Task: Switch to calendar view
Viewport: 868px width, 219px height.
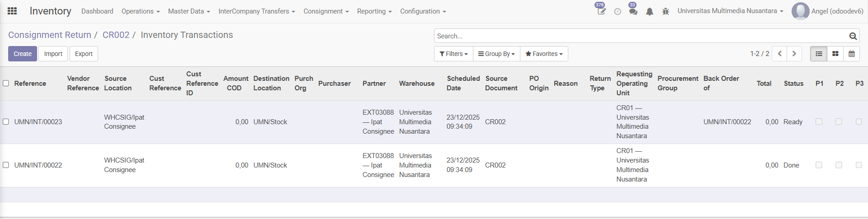Action: [x=851, y=54]
